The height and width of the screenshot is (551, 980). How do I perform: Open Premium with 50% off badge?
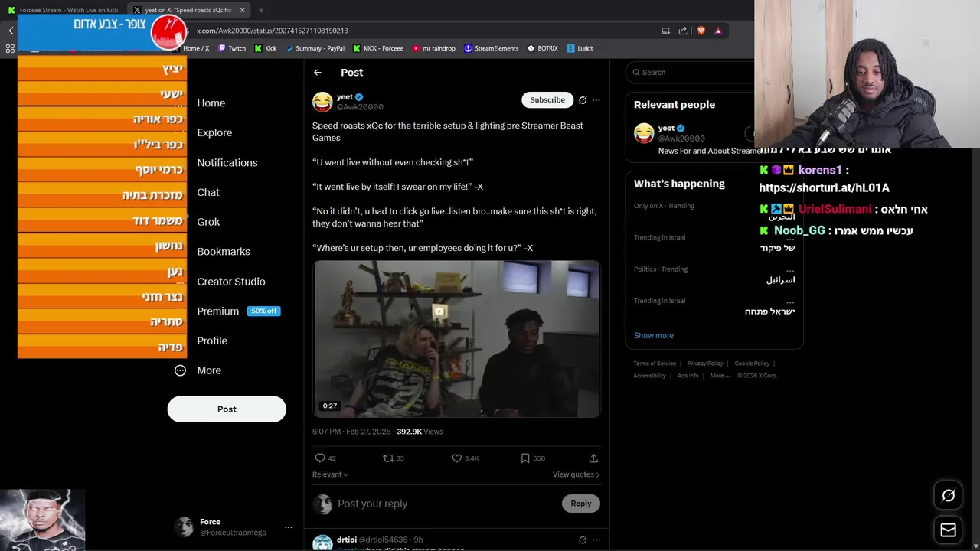[x=238, y=311]
